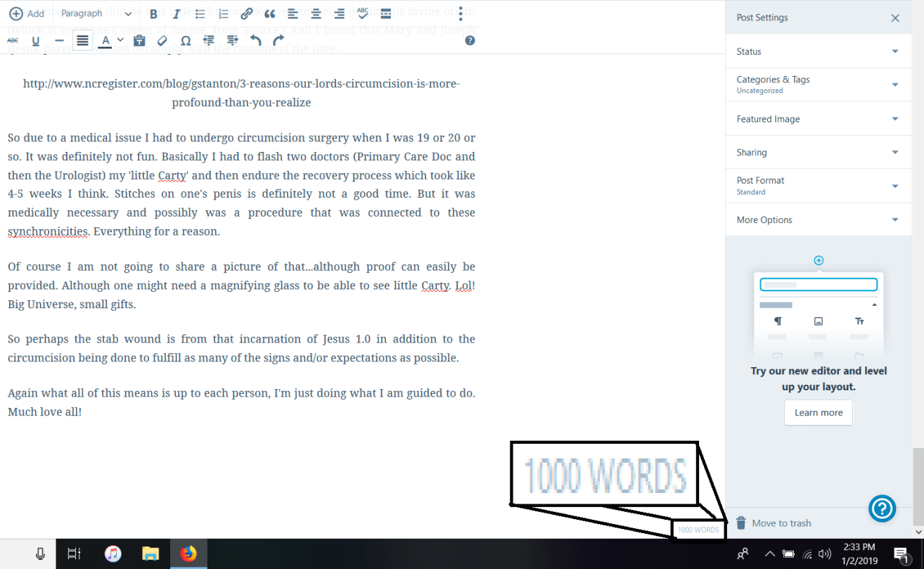Toggle bold formatting in the toolbar
Screen dimensions: 924x569
[x=153, y=13]
